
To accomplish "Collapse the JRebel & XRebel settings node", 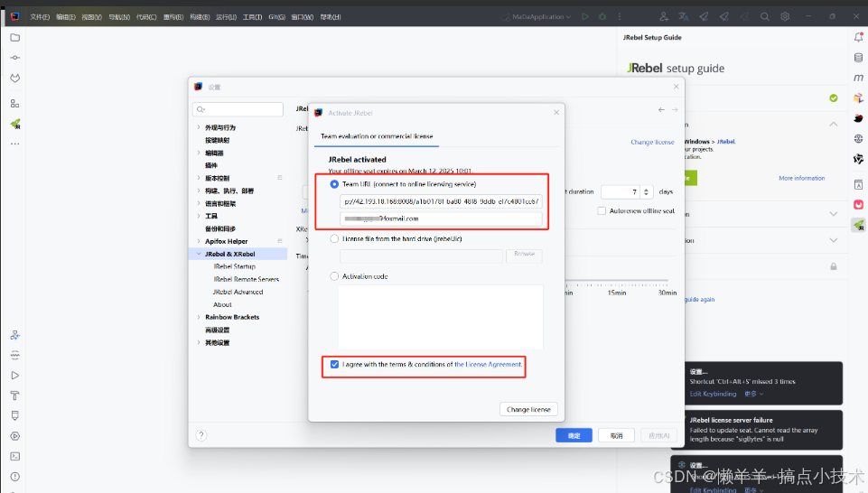I will tap(199, 254).
